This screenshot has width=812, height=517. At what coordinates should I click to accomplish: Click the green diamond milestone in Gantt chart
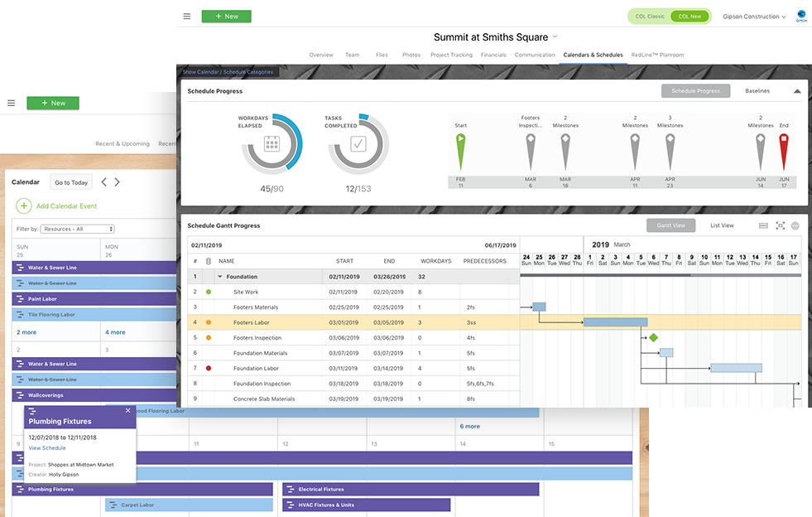tap(654, 337)
